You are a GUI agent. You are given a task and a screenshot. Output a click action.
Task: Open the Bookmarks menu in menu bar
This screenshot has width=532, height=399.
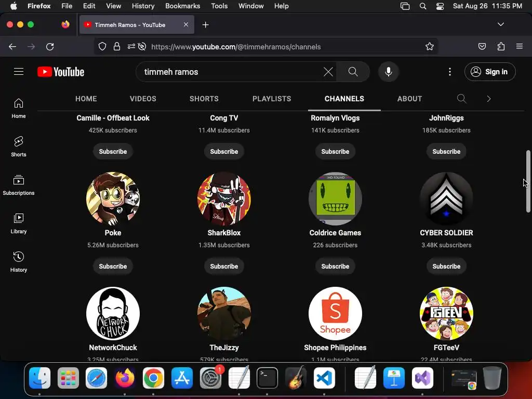182,6
